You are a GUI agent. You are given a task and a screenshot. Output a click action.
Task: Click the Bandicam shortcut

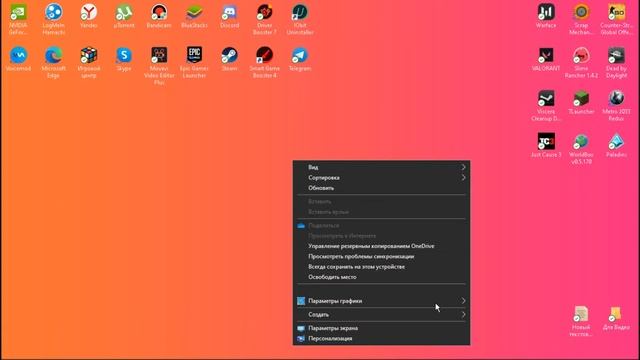coord(159,13)
